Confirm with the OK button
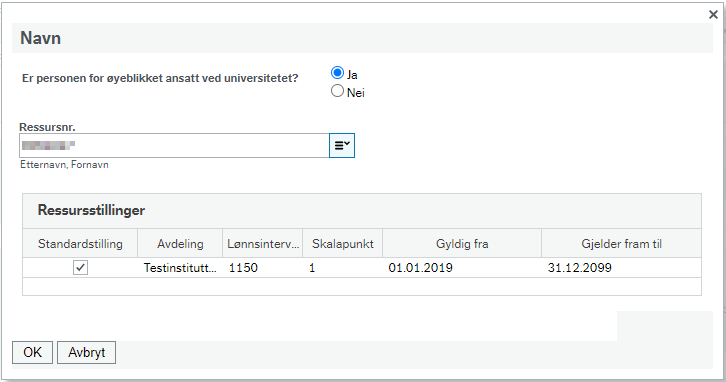Image resolution: width=726 pixels, height=382 pixels. coord(32,352)
